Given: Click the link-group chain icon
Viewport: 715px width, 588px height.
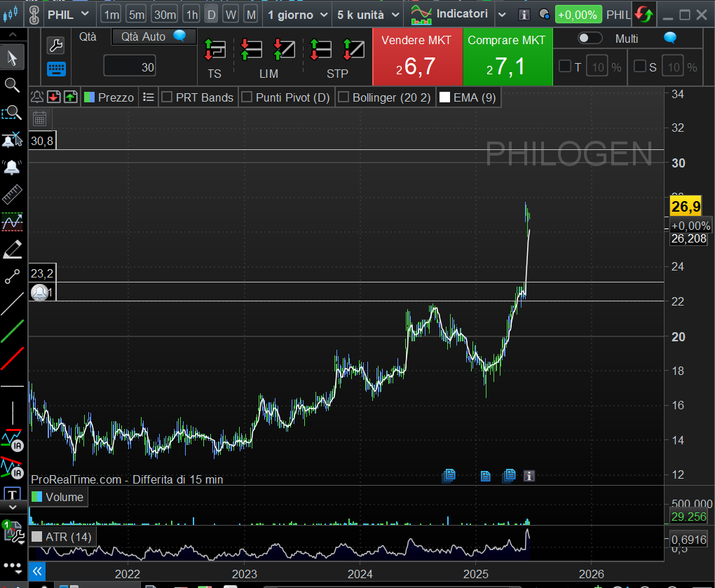Looking at the screenshot, I should pyautogui.click(x=34, y=15).
